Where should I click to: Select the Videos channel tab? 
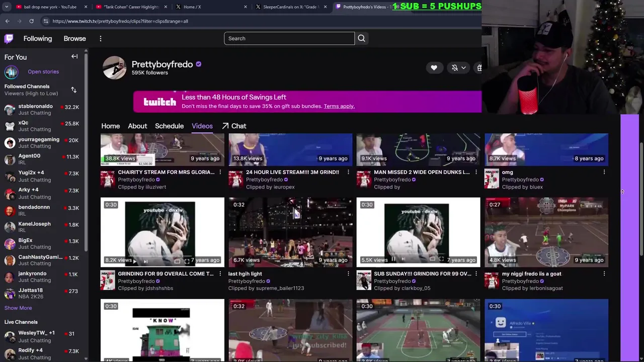pos(202,126)
